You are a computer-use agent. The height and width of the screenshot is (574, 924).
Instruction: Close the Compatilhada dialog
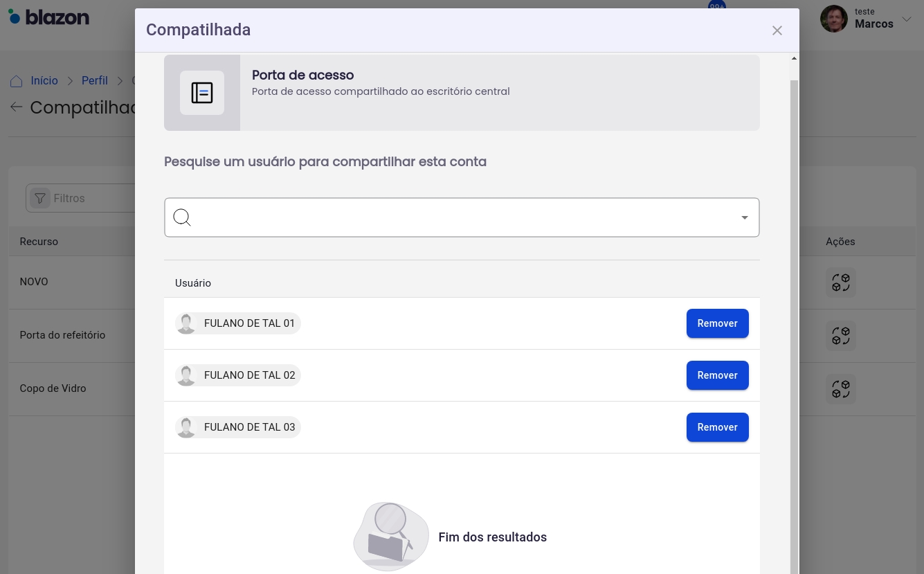click(777, 30)
